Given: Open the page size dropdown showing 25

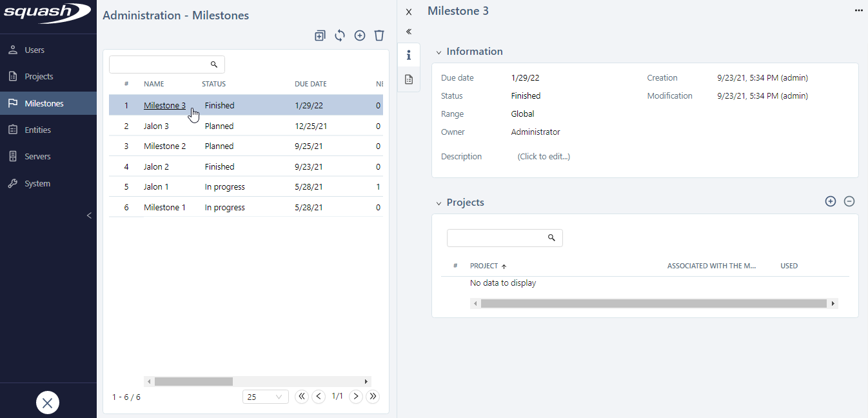Looking at the screenshot, I should click(265, 397).
